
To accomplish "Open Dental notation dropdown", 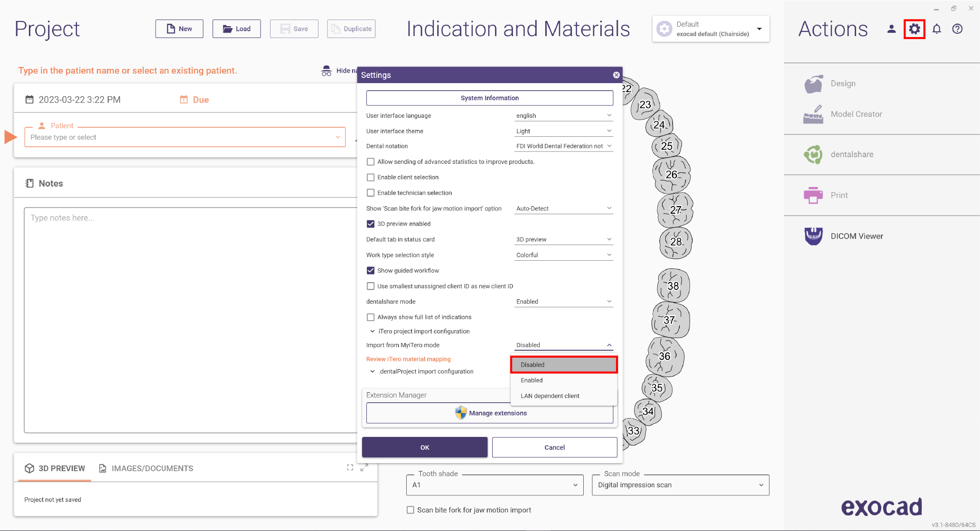I will point(564,146).
